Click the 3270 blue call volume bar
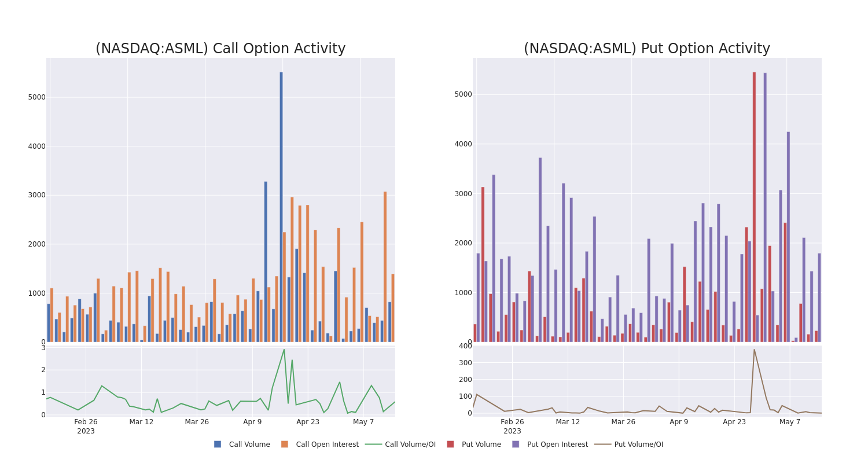Image resolution: width=868 pixels, height=463 pixels. (x=266, y=262)
